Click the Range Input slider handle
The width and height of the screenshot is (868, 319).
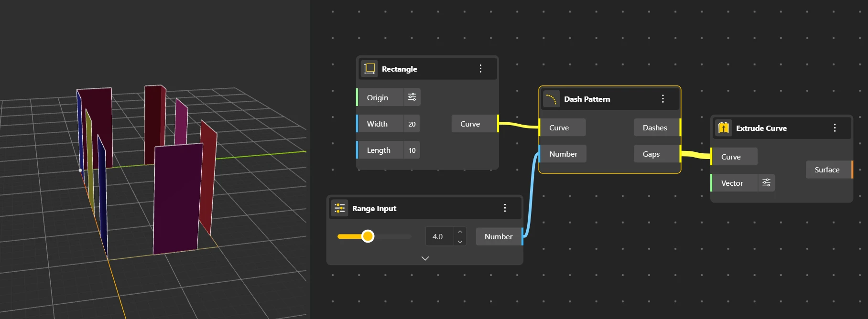click(368, 236)
